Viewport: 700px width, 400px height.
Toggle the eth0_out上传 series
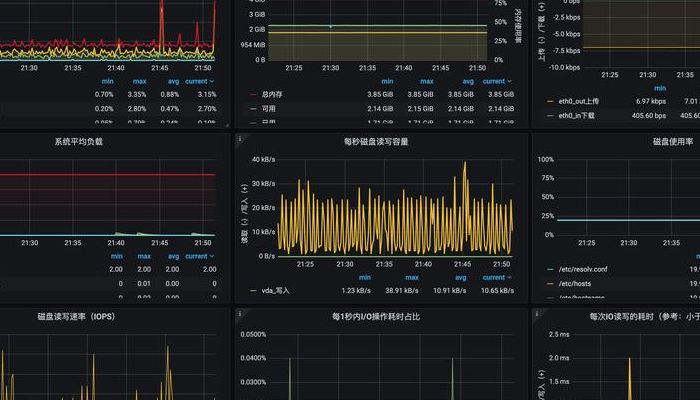[579, 101]
